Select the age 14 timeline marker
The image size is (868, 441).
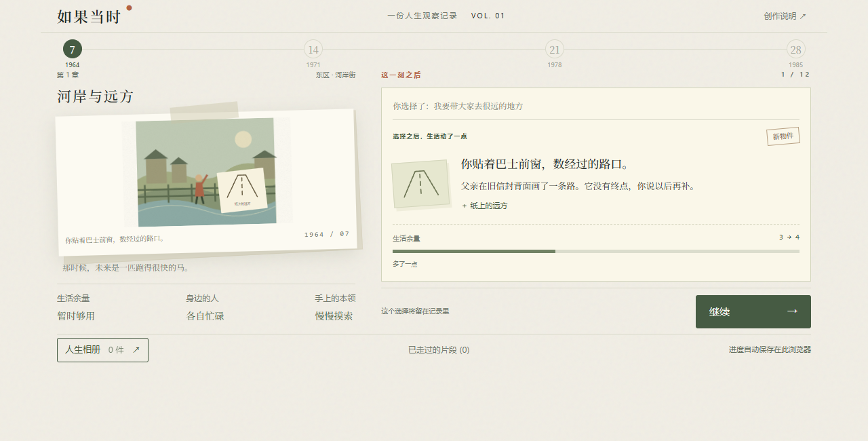click(313, 50)
